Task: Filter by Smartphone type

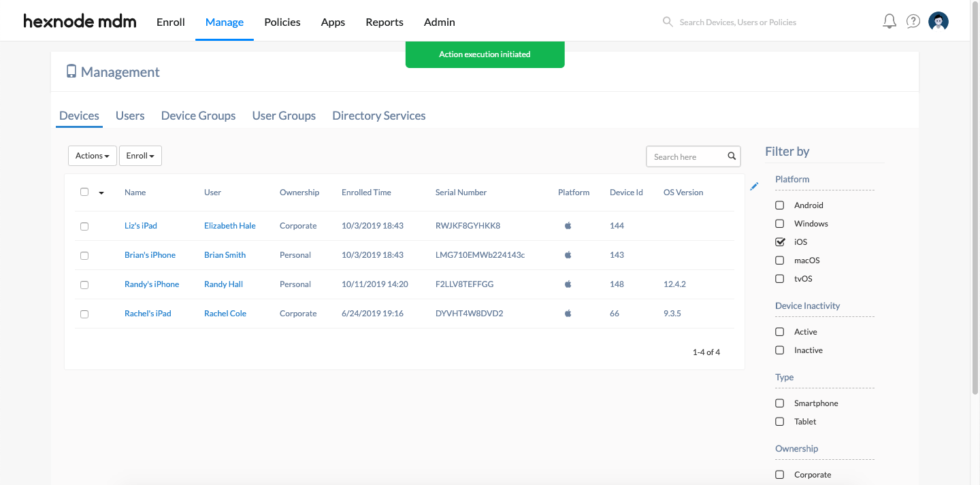Action: 780,403
